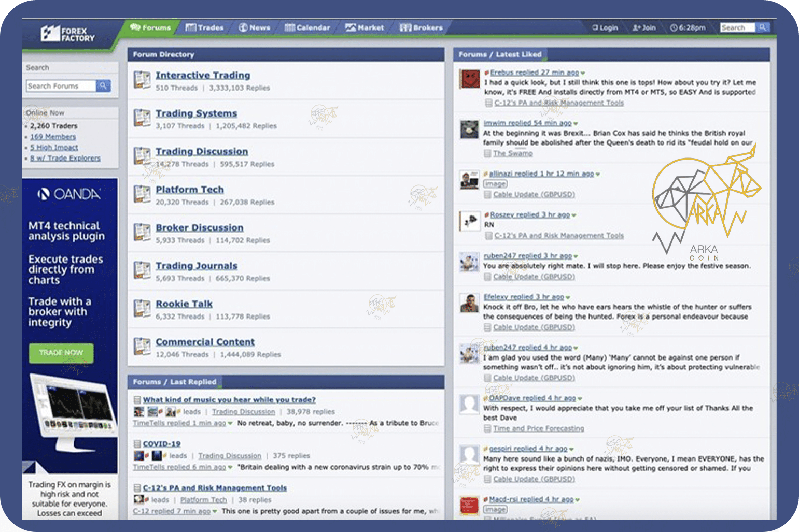
Task: Open the Trades tab in navigation
Action: [205, 27]
